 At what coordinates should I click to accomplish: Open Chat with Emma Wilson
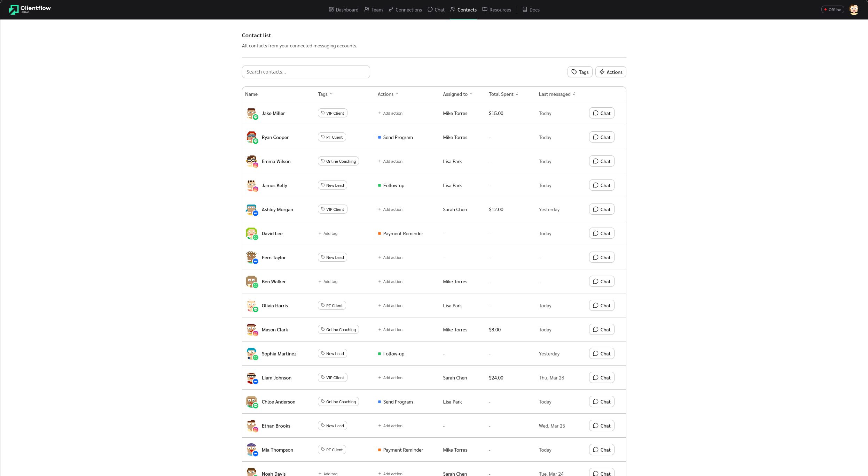(601, 161)
